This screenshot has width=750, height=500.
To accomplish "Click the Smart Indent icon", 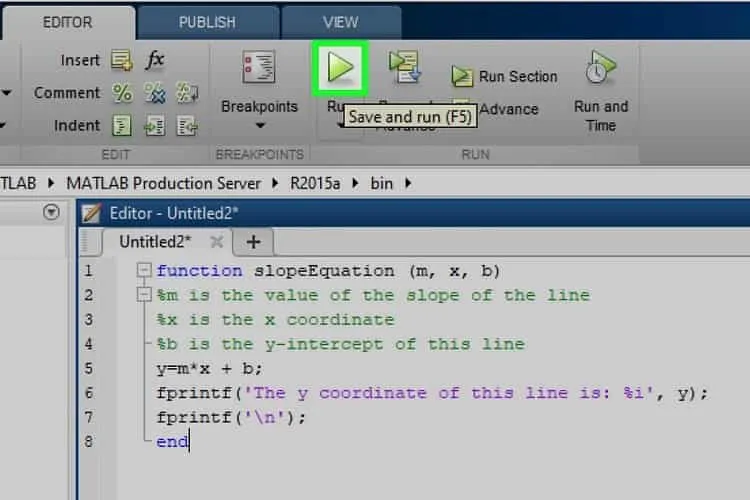I will 121,126.
